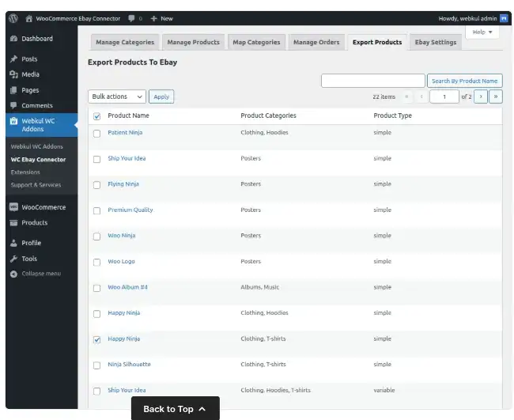Screen dimensions: 514x420
Task: Open the Tools wrench icon
Action: click(13, 259)
